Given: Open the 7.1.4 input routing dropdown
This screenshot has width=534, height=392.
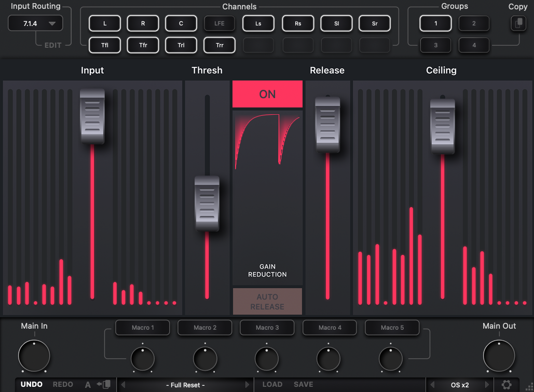Looking at the screenshot, I should [35, 23].
